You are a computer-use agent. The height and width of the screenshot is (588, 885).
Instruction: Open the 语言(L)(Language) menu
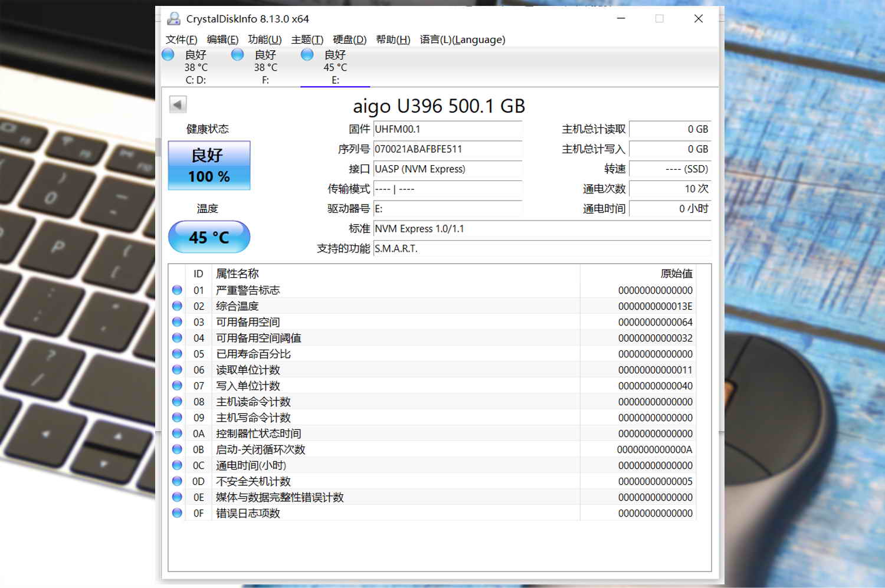pos(463,40)
